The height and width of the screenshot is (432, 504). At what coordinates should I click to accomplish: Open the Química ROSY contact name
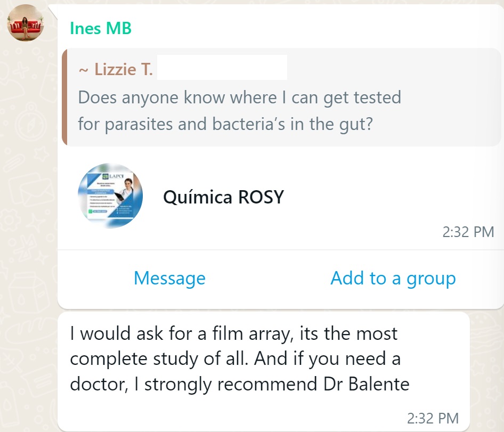click(223, 197)
